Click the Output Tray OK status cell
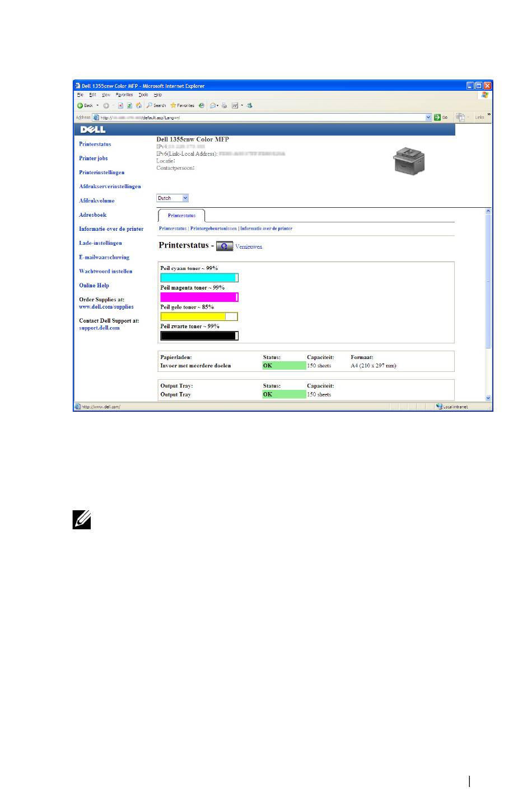 click(x=284, y=394)
